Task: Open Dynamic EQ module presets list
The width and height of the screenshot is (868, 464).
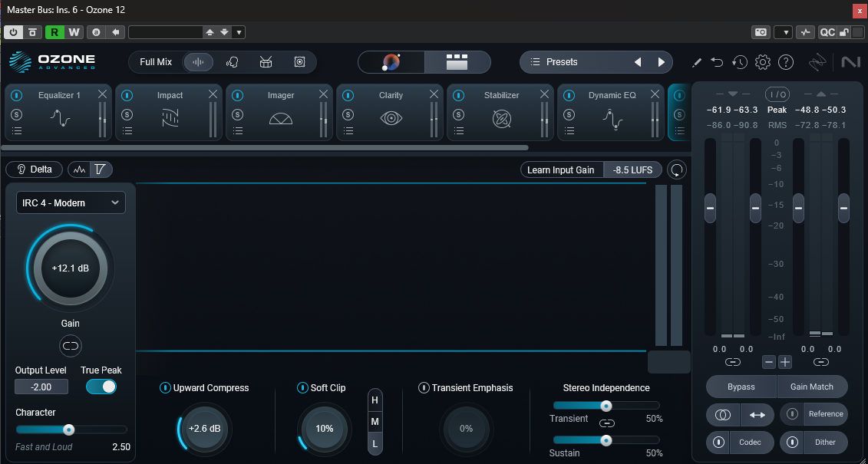Action: click(x=569, y=131)
